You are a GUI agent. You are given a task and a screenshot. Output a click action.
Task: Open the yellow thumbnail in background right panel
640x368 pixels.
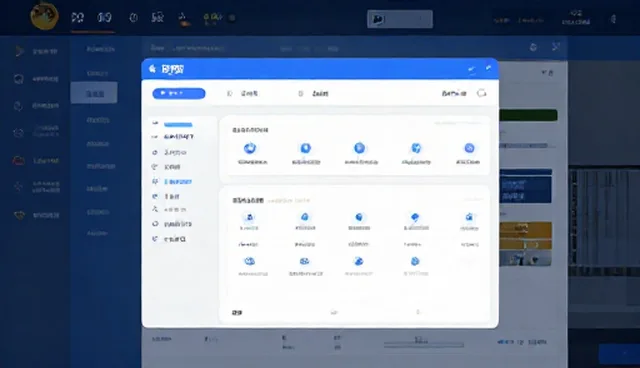(x=526, y=236)
